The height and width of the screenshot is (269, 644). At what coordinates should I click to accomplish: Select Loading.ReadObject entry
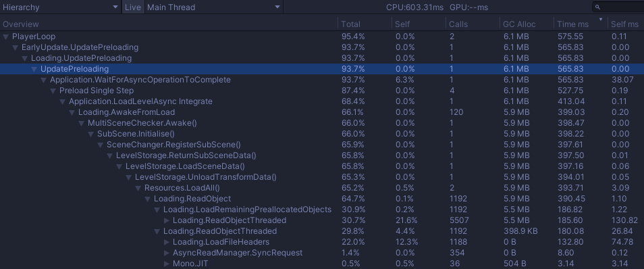pyautogui.click(x=192, y=199)
